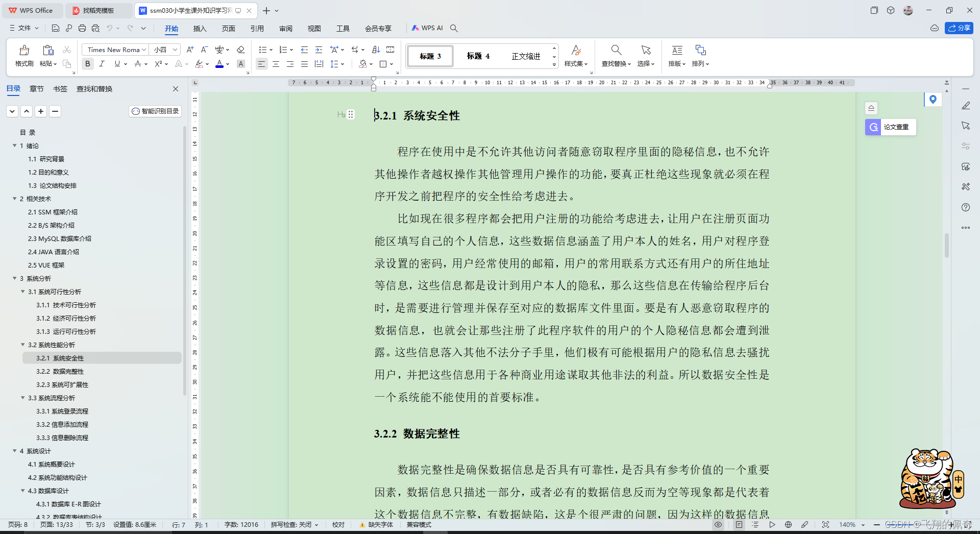Click the increase indent icon
This screenshot has height=534, width=980.
click(318, 50)
